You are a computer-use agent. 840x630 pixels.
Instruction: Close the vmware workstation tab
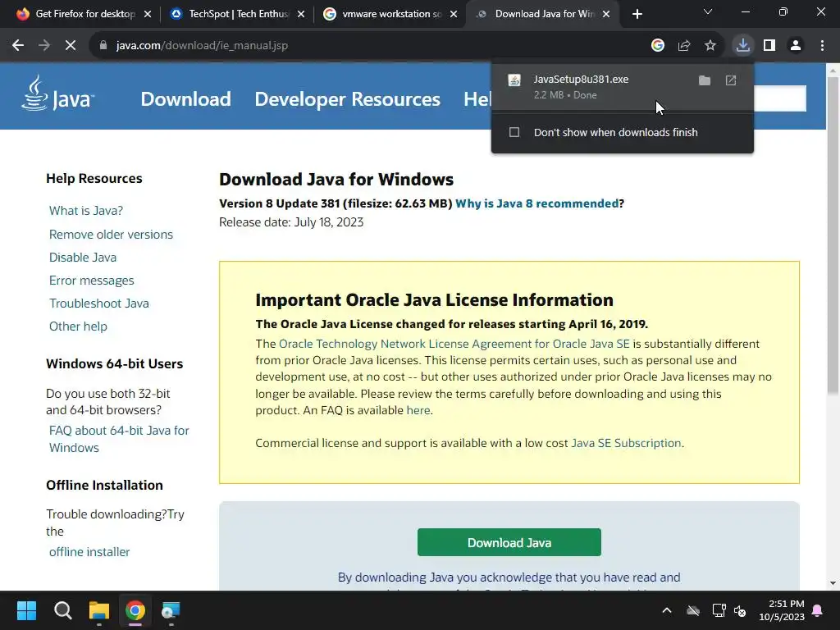pos(454,15)
